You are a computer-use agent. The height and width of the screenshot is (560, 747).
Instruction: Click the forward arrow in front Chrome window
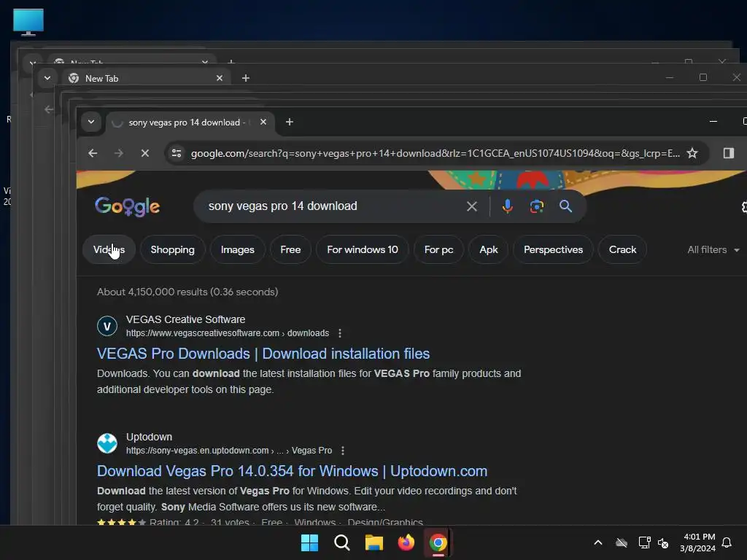coord(119,153)
